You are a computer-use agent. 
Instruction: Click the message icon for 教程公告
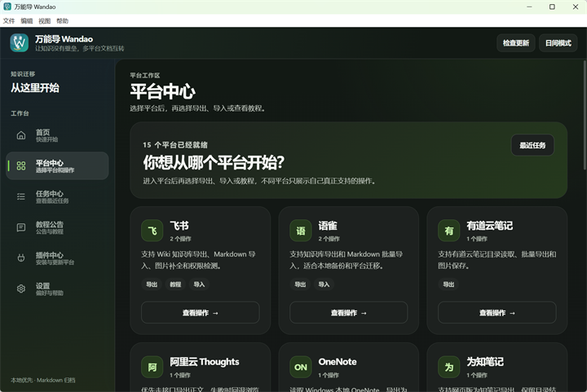(21, 227)
